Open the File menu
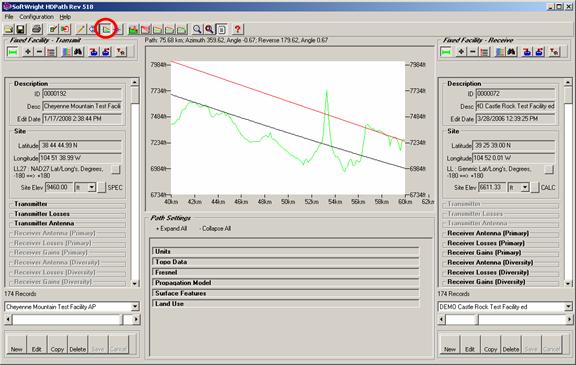Image resolution: width=576 pixels, height=365 pixels. tap(9, 17)
